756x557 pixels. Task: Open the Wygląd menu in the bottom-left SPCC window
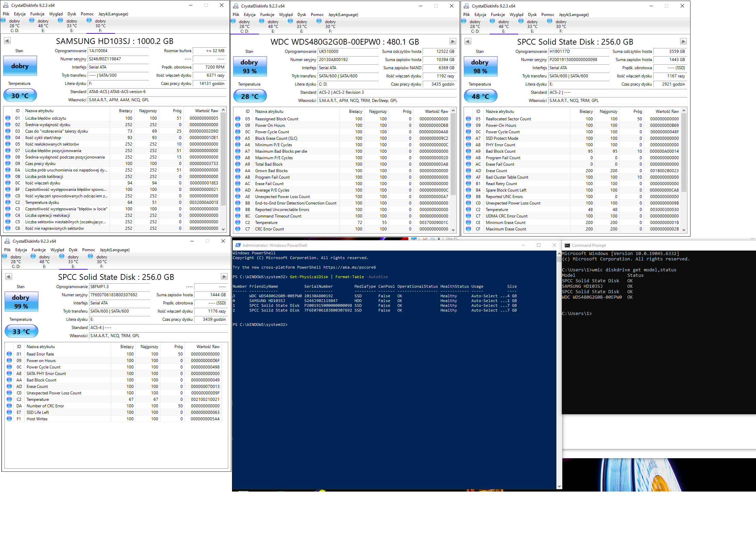[x=57, y=250]
